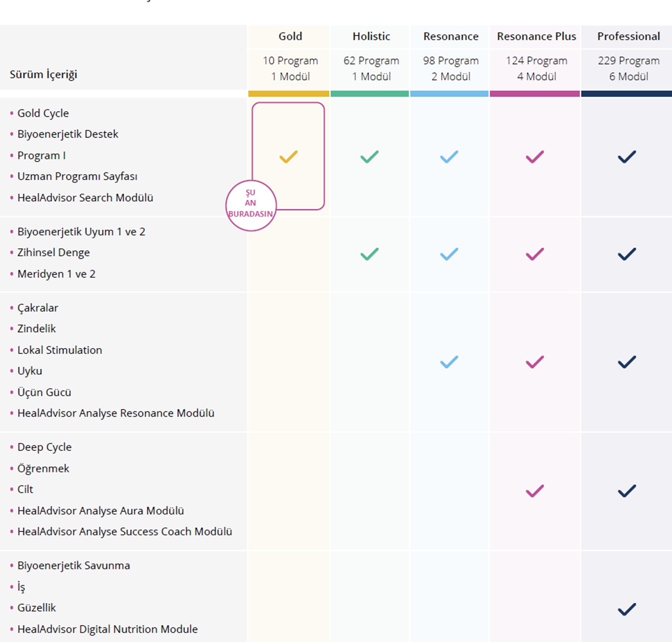Click the HealAdvisor Search Modülü list item

85,198
